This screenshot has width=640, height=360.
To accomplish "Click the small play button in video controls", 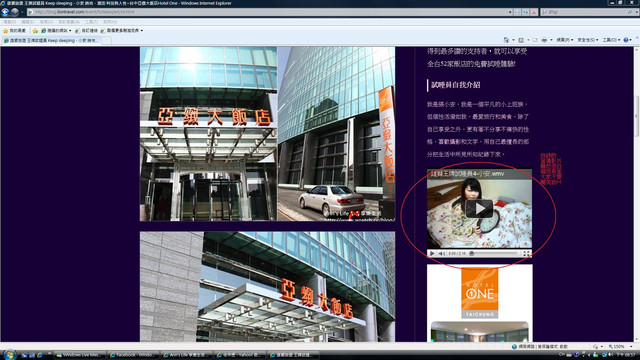I will [432, 253].
